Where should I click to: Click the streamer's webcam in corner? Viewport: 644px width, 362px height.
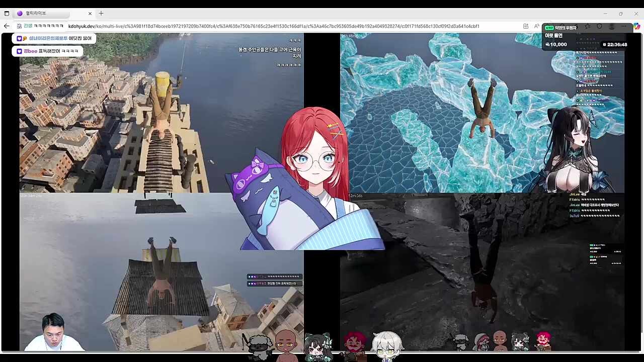(x=53, y=332)
